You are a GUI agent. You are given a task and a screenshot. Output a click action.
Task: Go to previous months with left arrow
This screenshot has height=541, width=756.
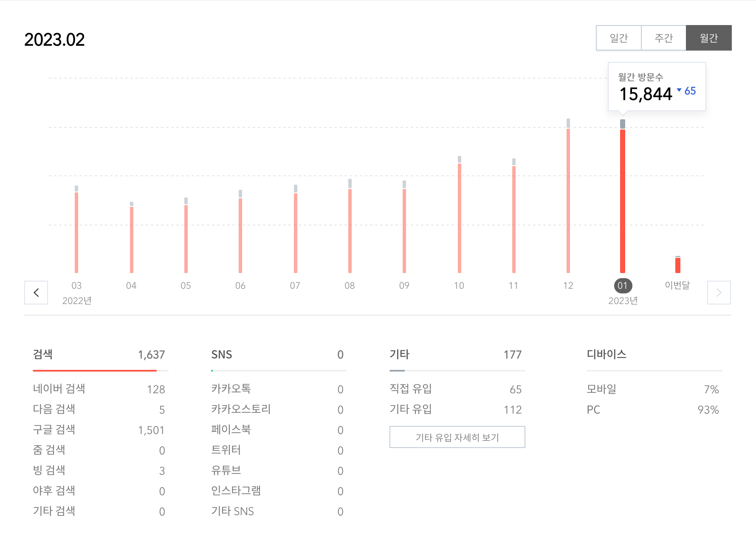[36, 293]
